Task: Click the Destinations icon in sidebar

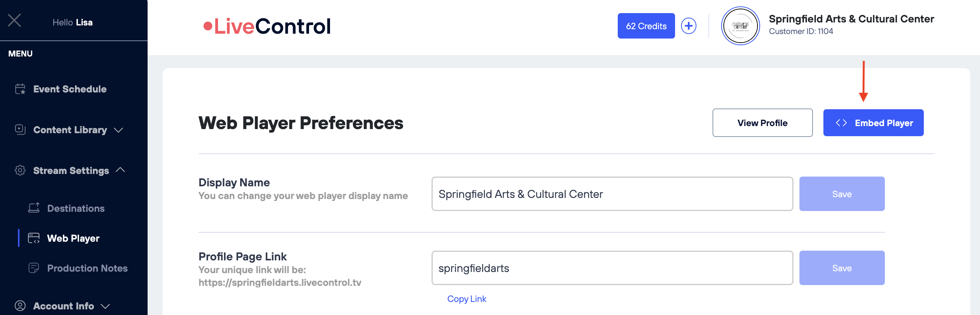Action: (x=34, y=208)
